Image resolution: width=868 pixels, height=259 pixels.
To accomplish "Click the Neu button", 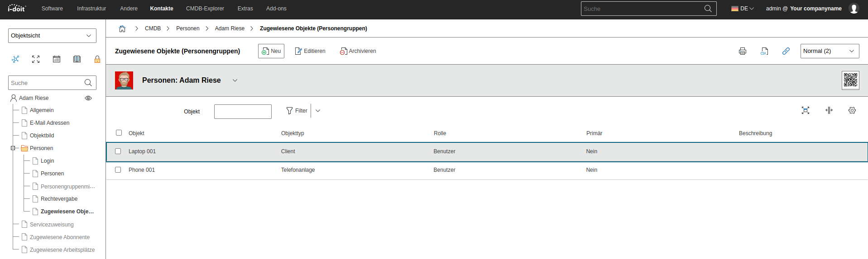I will coord(271,51).
